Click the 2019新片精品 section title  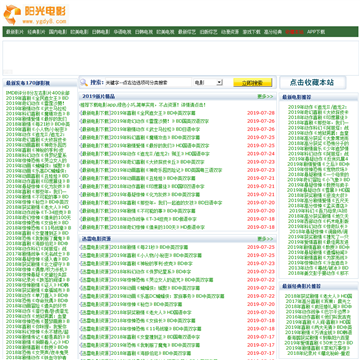point(99,96)
